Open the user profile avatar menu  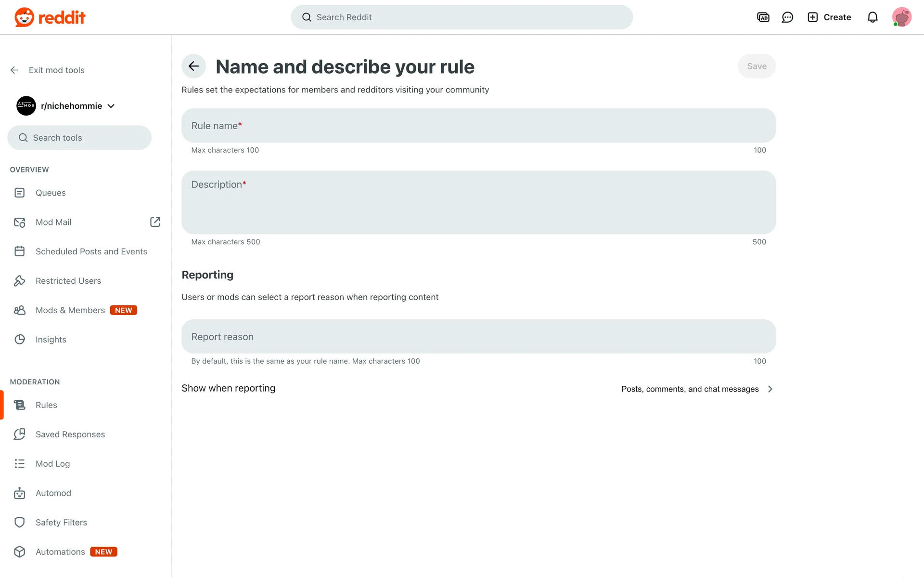point(901,17)
